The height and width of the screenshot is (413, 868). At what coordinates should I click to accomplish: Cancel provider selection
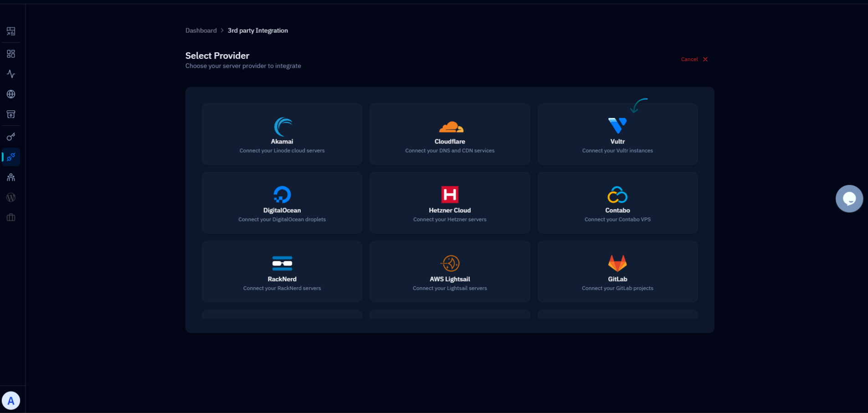coord(694,59)
